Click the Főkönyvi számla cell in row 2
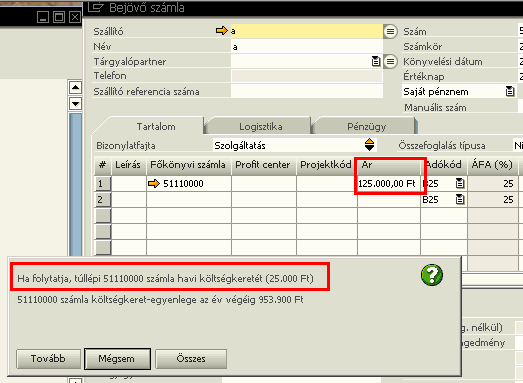The height and width of the screenshot is (383, 523). (188, 200)
